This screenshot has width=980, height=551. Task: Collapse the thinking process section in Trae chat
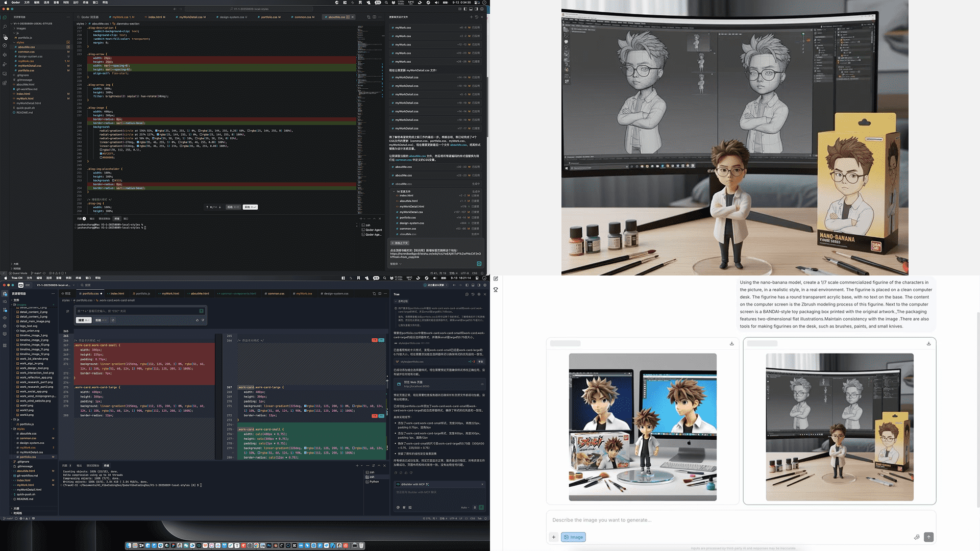pyautogui.click(x=396, y=301)
